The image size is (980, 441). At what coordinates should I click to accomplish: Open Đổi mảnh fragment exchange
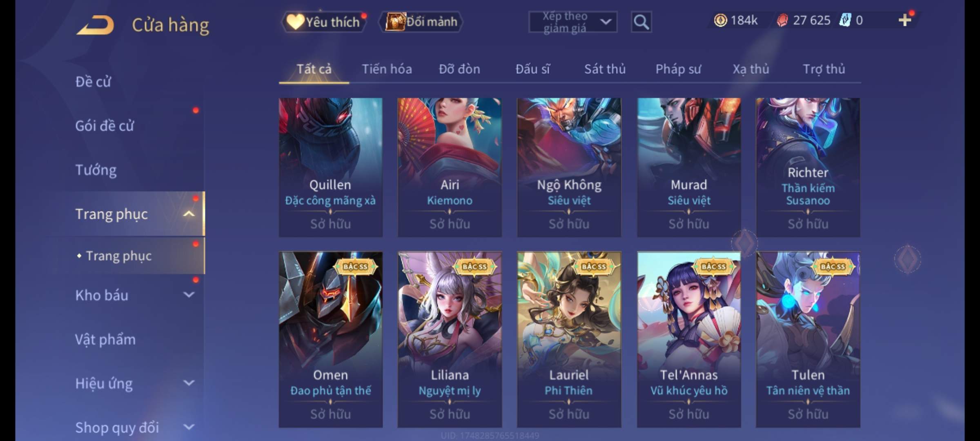(421, 22)
